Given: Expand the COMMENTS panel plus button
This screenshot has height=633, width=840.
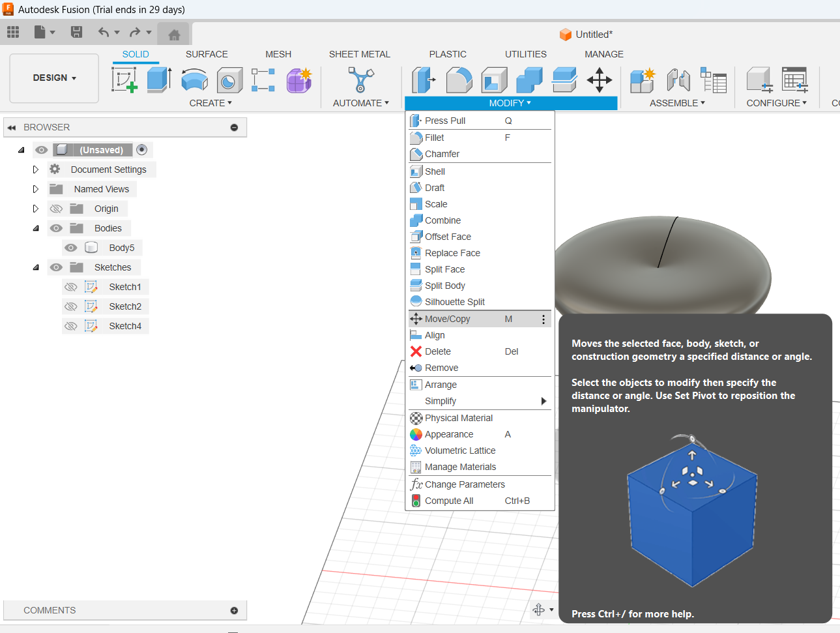Looking at the screenshot, I should (x=234, y=610).
